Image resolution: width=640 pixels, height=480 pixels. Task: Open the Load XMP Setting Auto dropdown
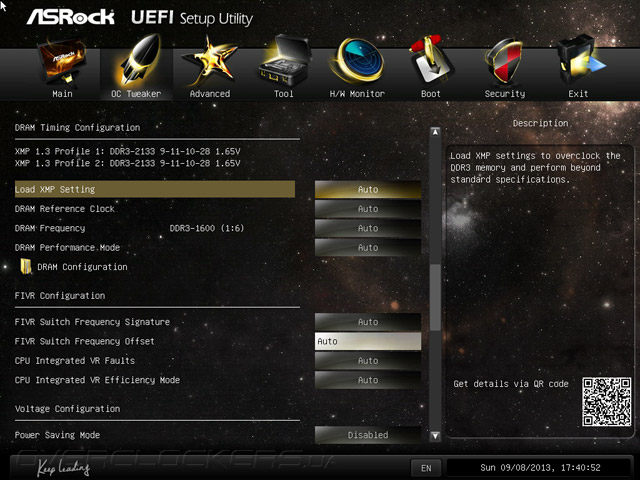pos(368,189)
